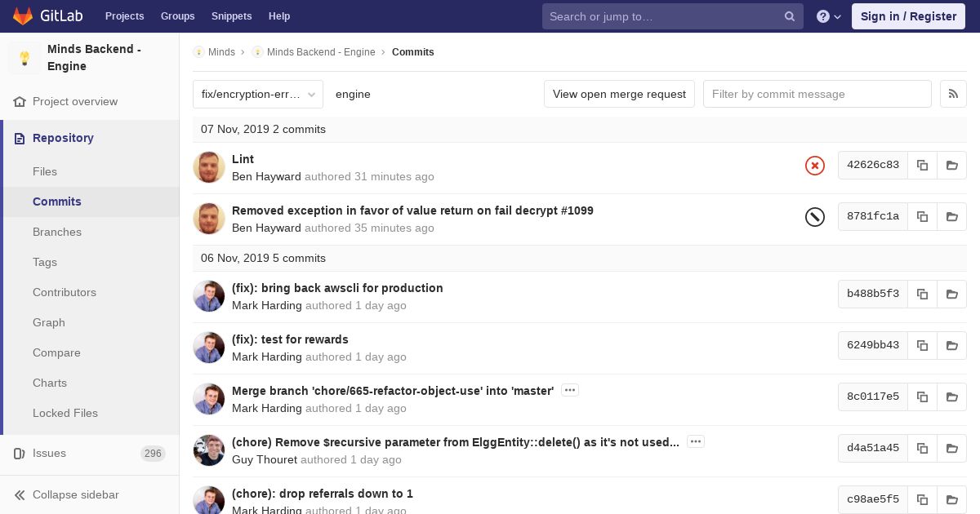
Task: Open the Help question-mark menu
Action: pos(829,16)
